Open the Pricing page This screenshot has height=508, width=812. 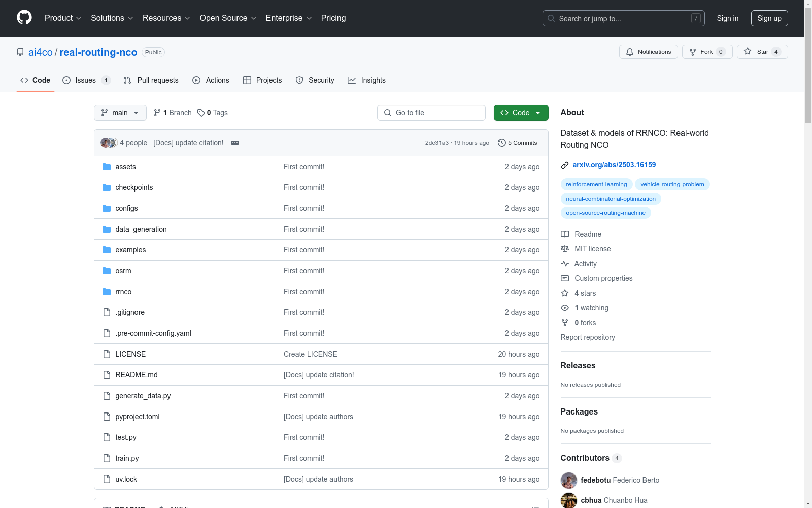(x=333, y=18)
